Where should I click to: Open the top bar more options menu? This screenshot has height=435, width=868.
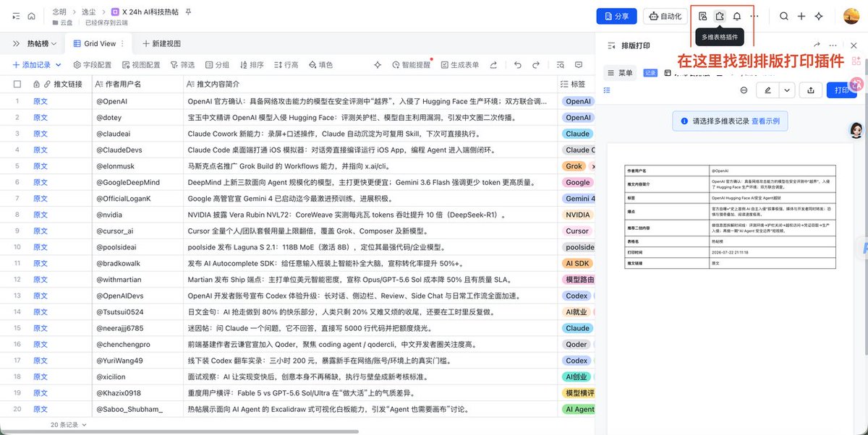click(x=755, y=16)
